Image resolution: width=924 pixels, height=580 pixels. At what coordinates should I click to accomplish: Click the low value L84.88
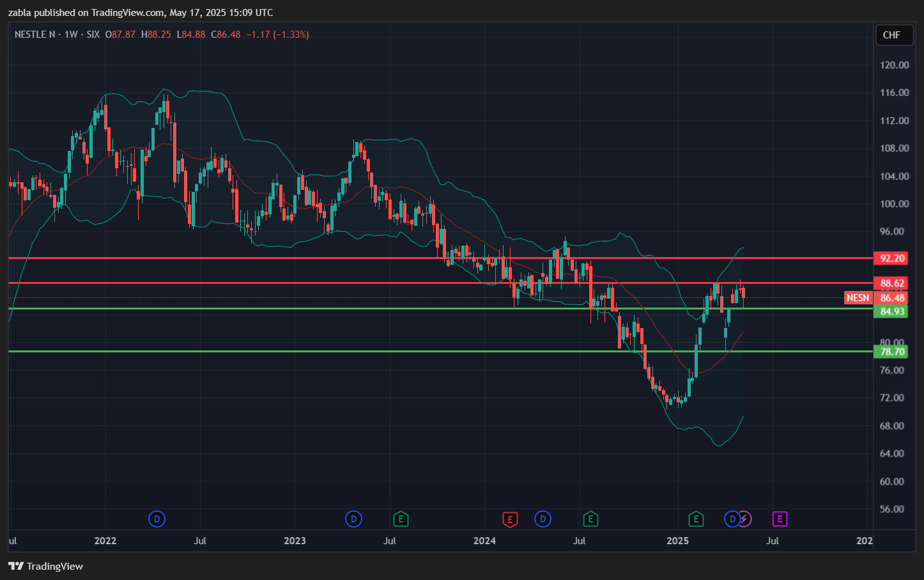(x=191, y=35)
